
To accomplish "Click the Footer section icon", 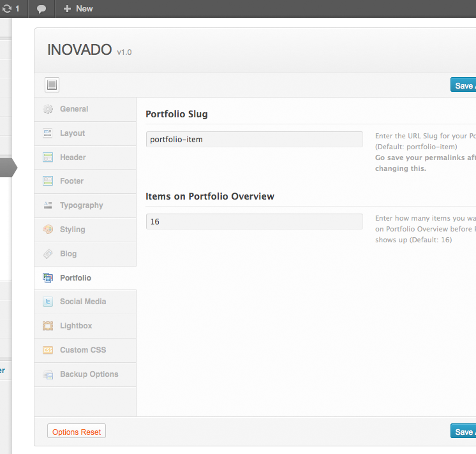I will point(48,181).
